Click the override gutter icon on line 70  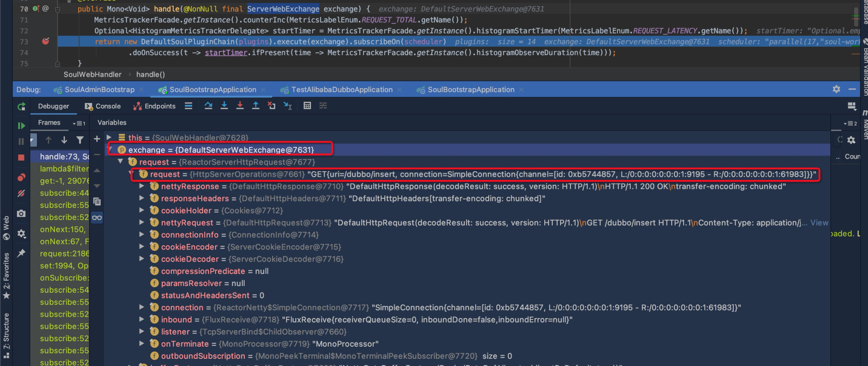coord(36,9)
